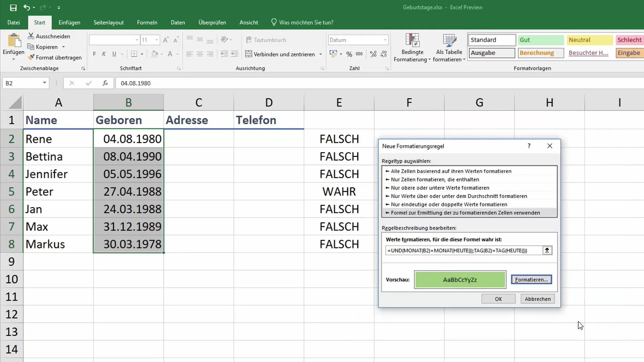
Task: Click the insert function fx icon
Action: point(105,83)
